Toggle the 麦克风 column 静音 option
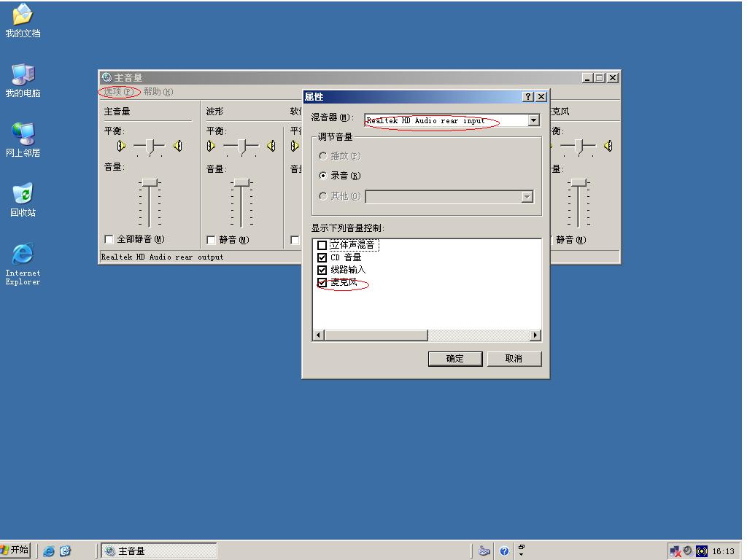This screenshot has height=560, width=747. coord(570,240)
